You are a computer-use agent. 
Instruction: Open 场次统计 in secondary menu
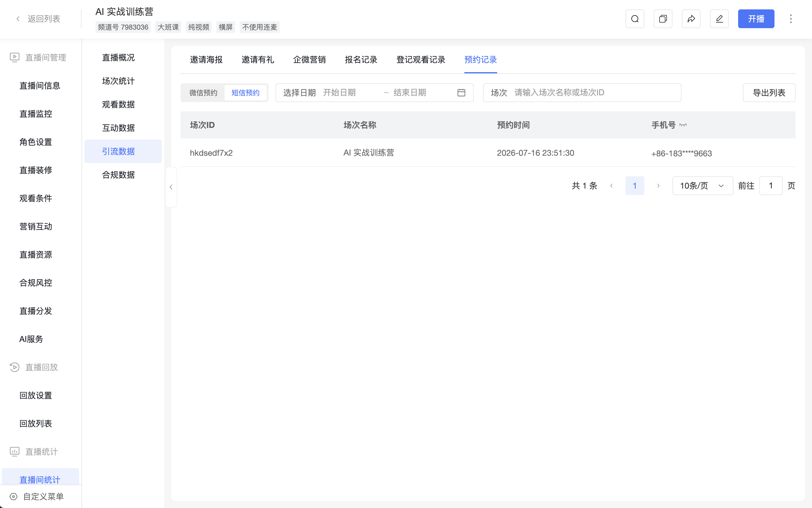(x=123, y=81)
